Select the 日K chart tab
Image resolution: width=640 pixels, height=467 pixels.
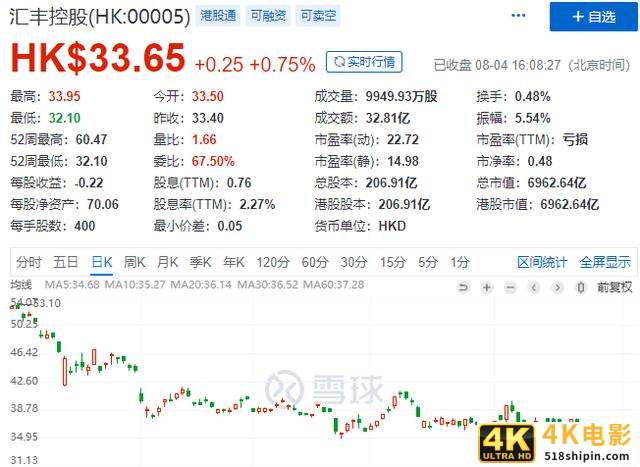[x=102, y=262]
